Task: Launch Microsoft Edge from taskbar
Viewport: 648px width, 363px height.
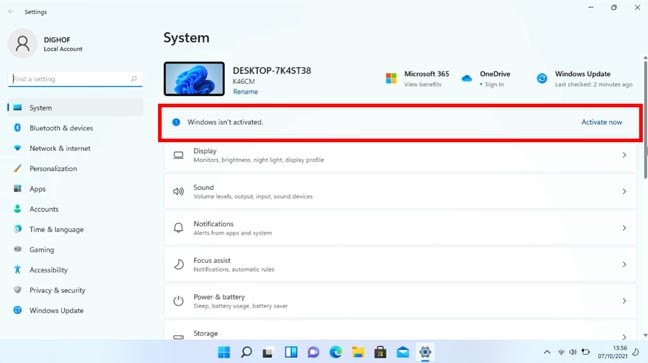Action: 336,352
